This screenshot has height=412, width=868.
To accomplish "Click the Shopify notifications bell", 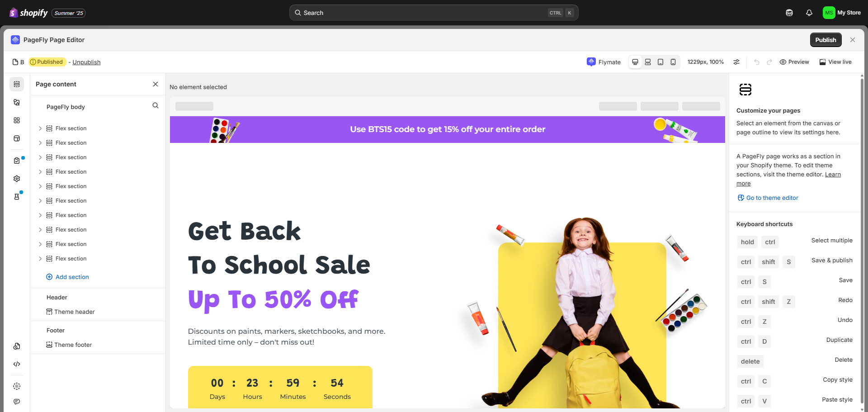I will pos(809,13).
